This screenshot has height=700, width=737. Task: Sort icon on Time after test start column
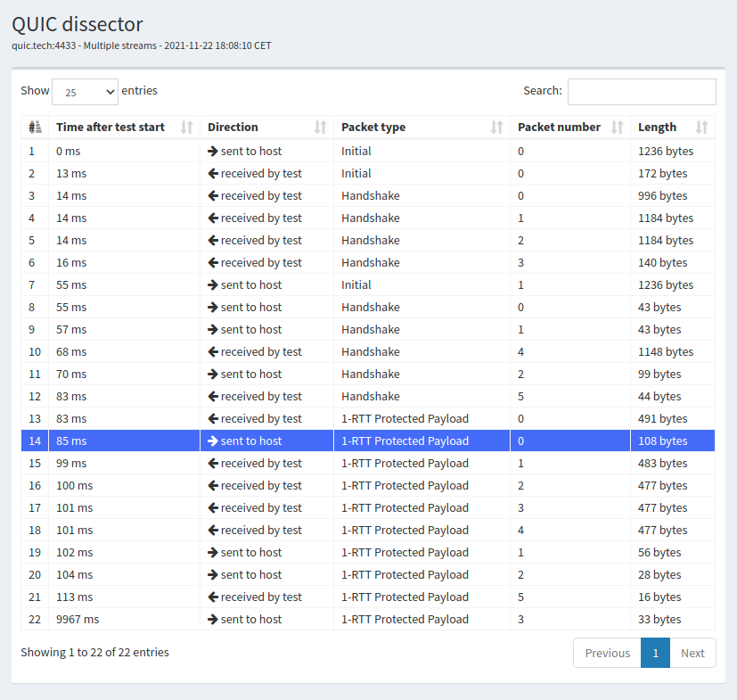[187, 127]
